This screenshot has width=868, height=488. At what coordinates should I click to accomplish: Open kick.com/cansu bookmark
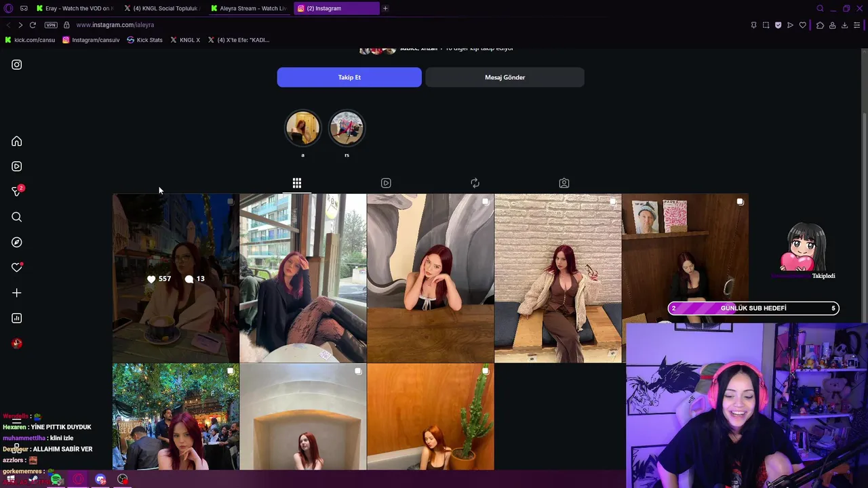pos(30,40)
